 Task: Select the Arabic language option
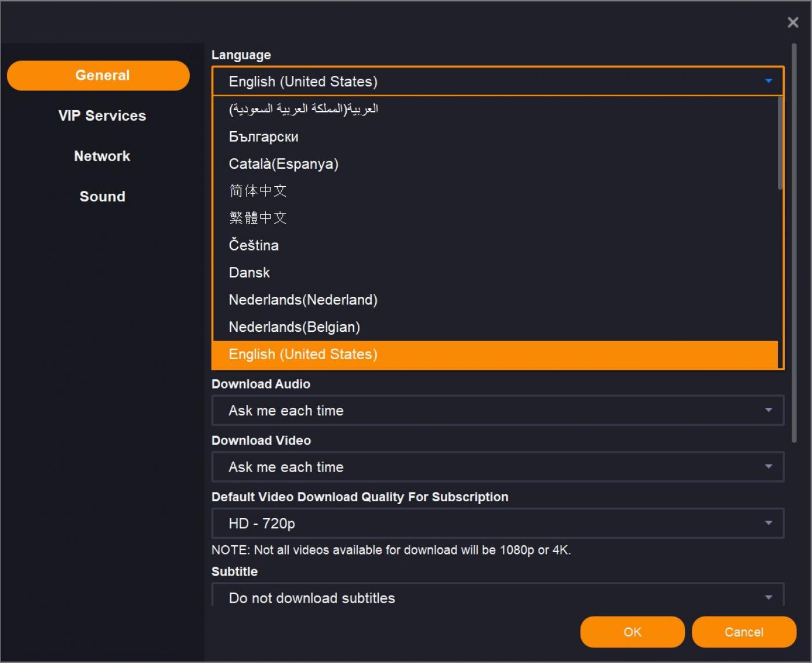303,109
